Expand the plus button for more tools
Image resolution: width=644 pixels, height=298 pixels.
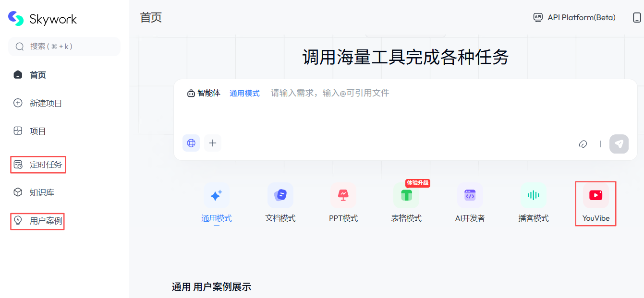coord(212,143)
